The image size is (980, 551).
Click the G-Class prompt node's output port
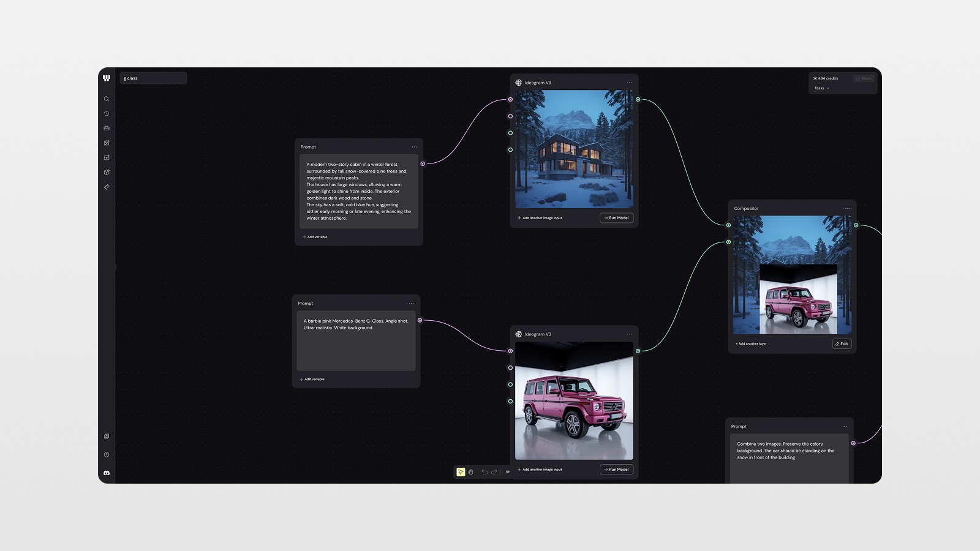[x=420, y=320]
